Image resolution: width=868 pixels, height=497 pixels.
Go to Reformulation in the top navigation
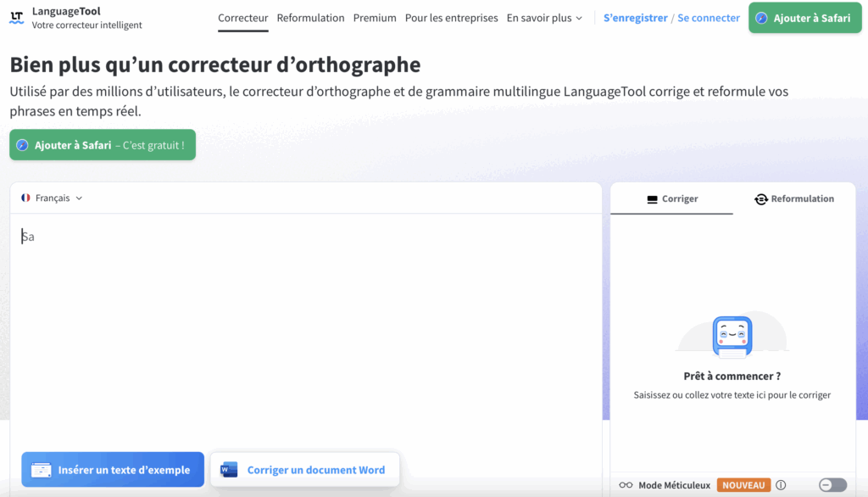[x=310, y=18]
